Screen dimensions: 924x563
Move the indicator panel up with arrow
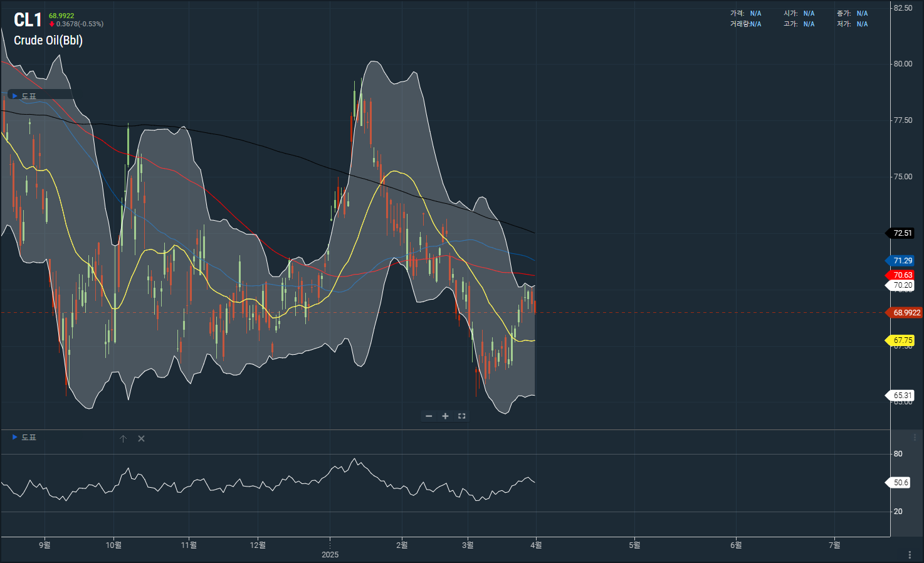tap(123, 439)
